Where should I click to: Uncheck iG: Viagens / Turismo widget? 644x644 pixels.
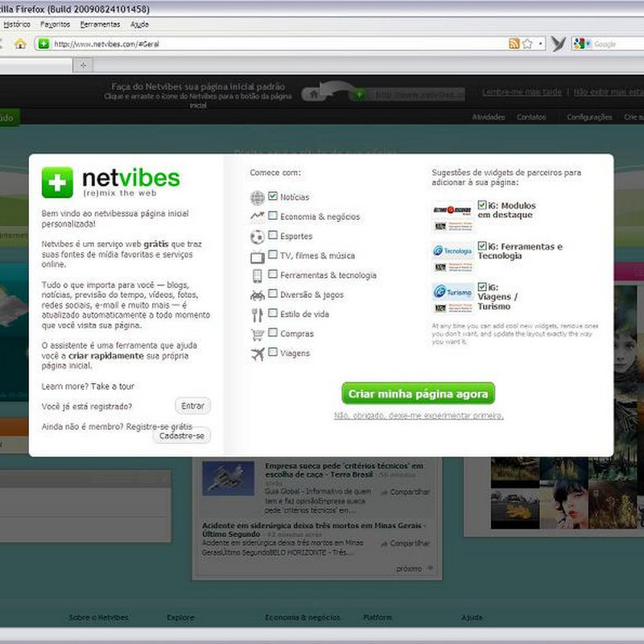pos(482,287)
